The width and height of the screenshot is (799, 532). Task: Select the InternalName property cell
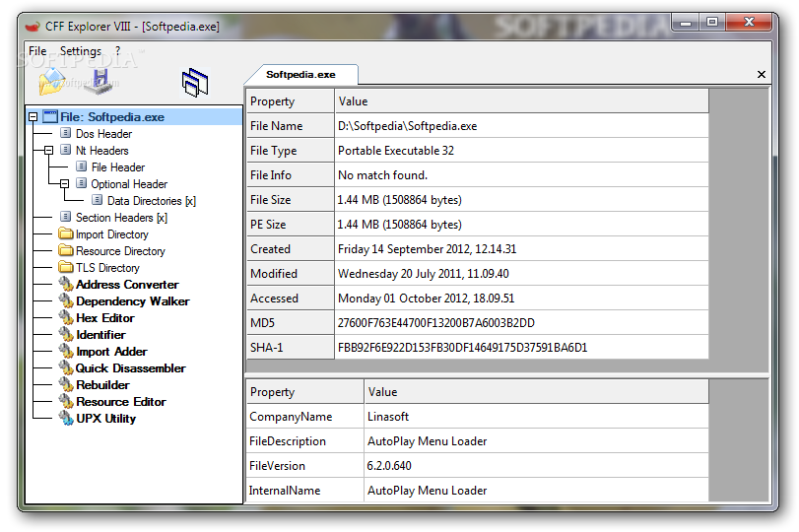305,491
